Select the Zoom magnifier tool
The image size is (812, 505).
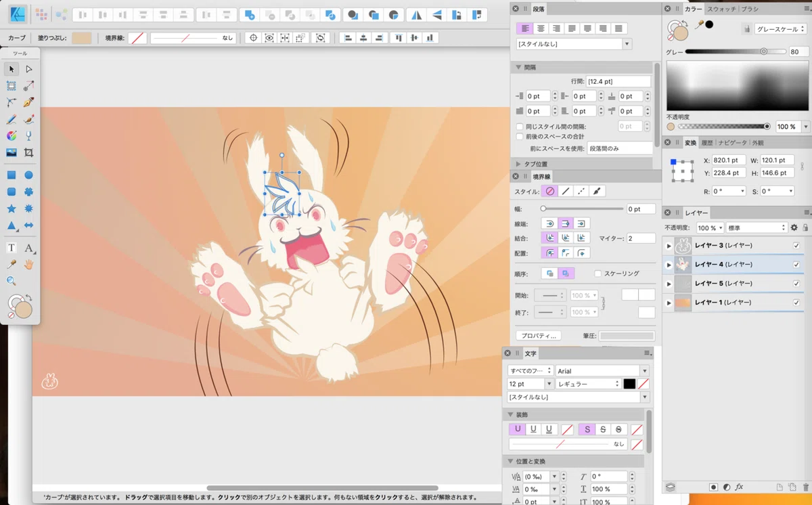coord(12,281)
